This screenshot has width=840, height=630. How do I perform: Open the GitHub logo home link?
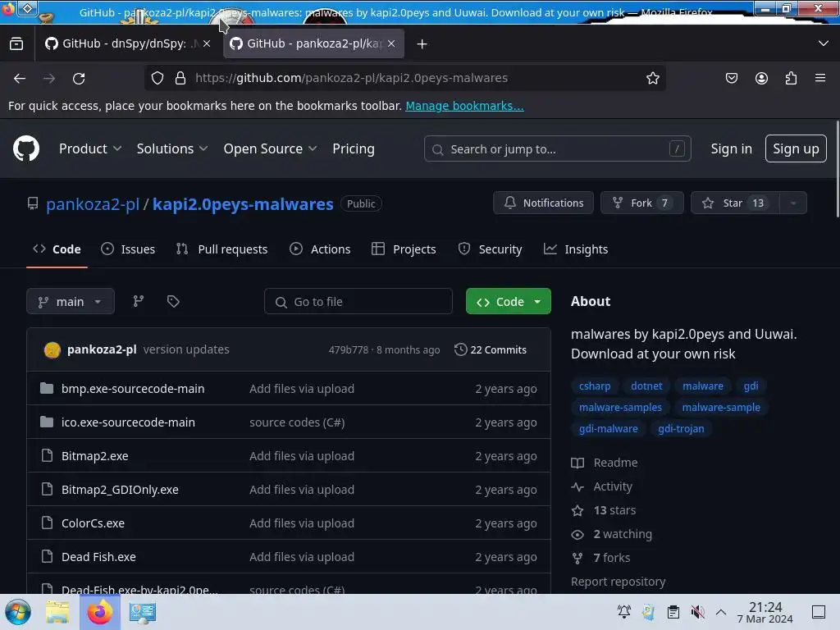click(25, 148)
